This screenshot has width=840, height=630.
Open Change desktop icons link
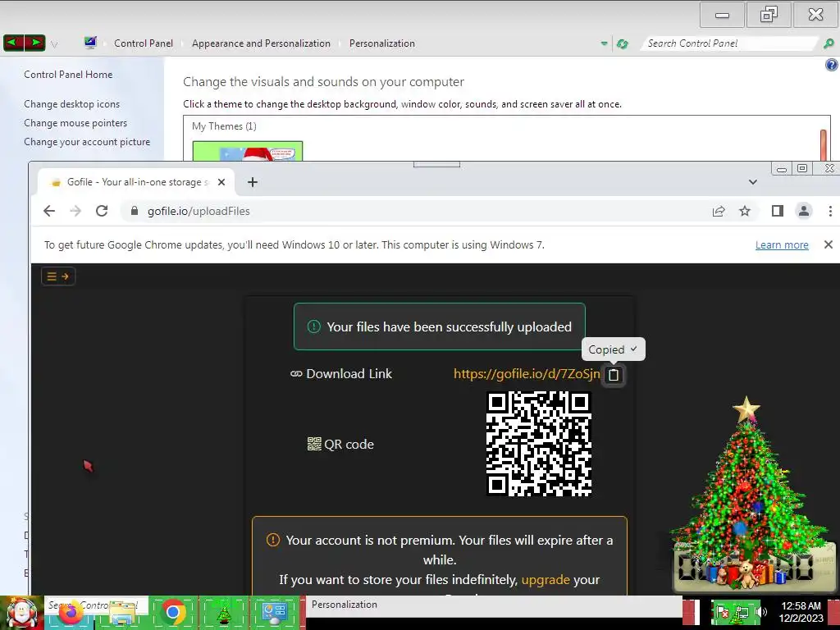pos(72,104)
